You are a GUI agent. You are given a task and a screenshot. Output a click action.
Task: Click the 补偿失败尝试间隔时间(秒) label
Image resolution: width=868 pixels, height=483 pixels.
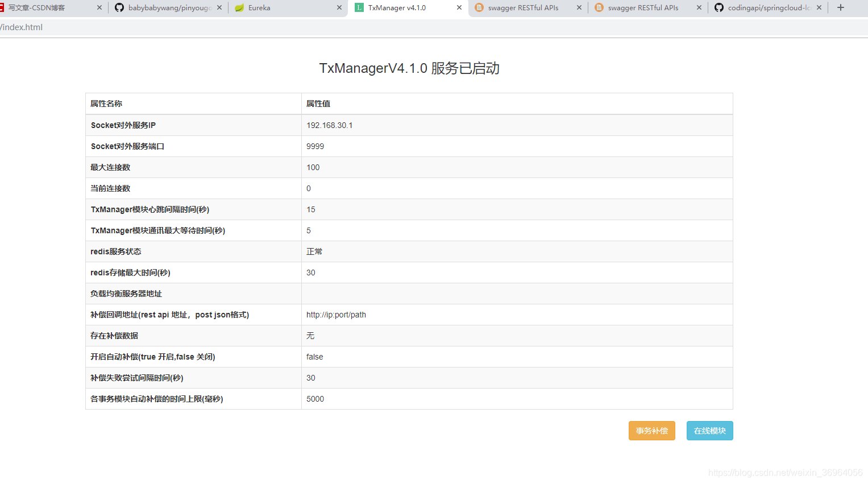point(137,378)
